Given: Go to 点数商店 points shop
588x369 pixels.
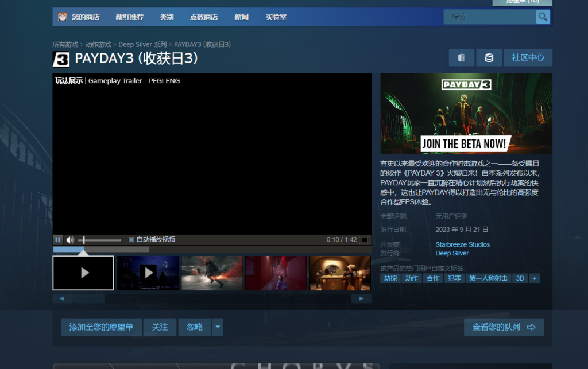Looking at the screenshot, I should (x=204, y=17).
